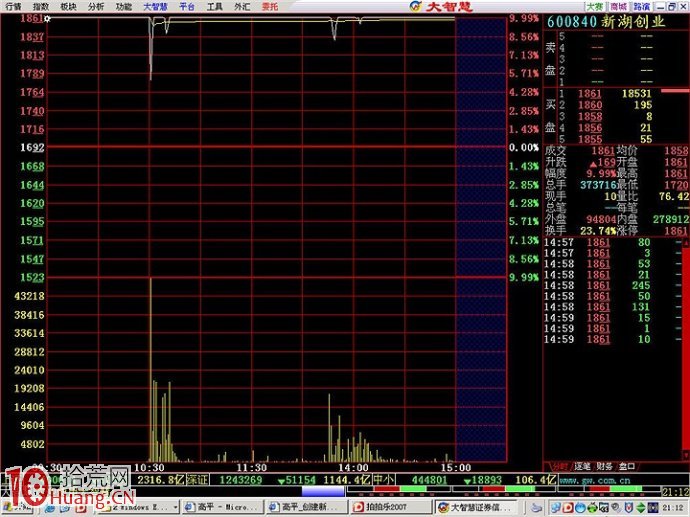Click 外盘 value 94804
690x517 pixels.
click(601, 219)
